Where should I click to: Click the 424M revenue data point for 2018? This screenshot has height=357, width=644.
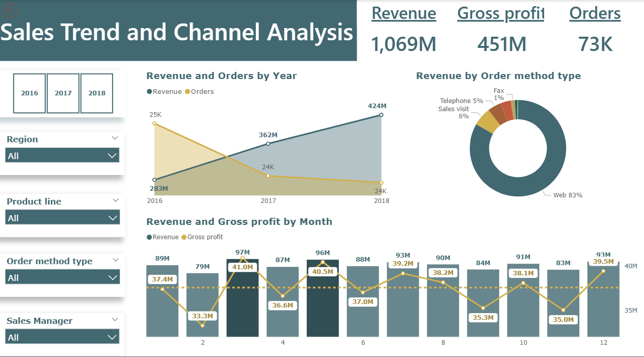pos(381,115)
